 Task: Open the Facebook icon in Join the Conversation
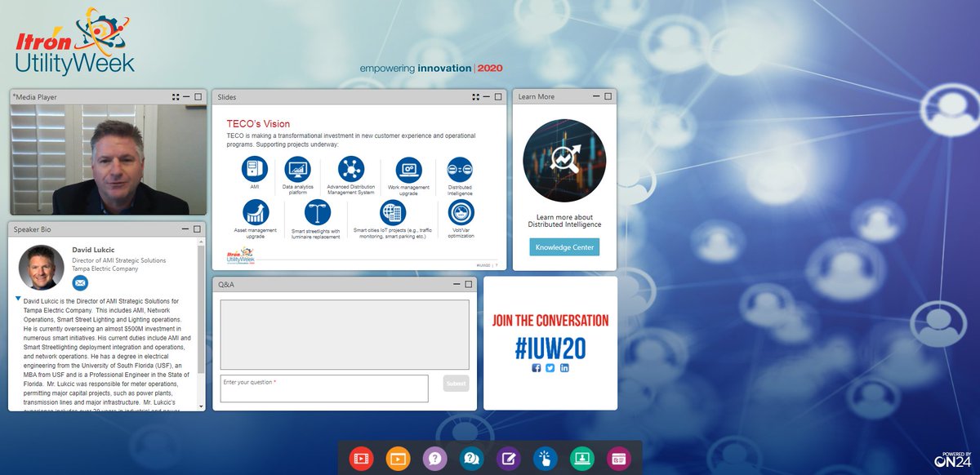coord(537,368)
